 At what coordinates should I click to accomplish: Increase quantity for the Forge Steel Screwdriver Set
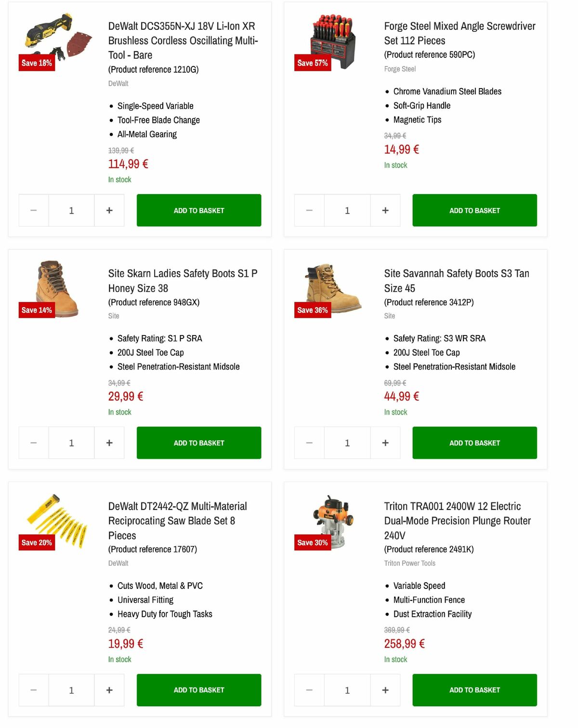click(x=385, y=210)
